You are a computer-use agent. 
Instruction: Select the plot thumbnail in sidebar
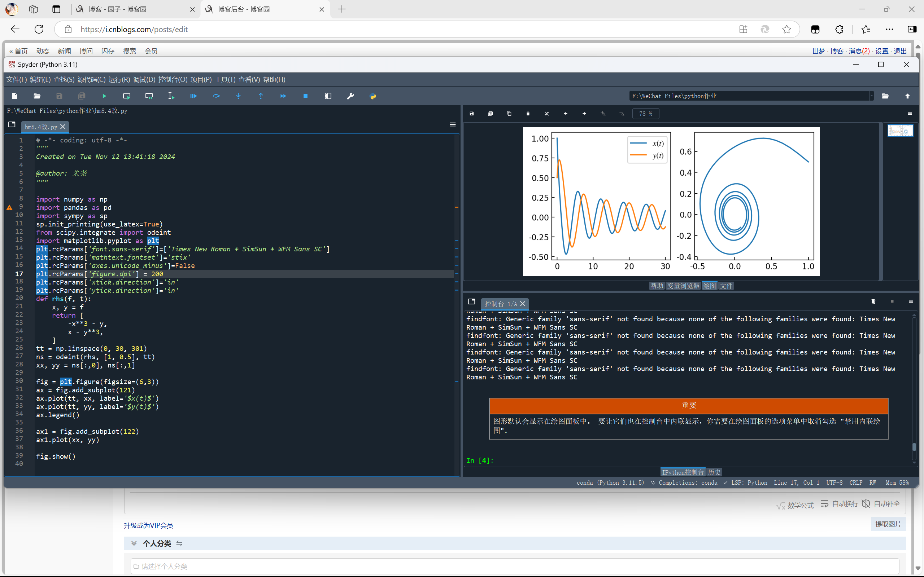click(x=900, y=131)
